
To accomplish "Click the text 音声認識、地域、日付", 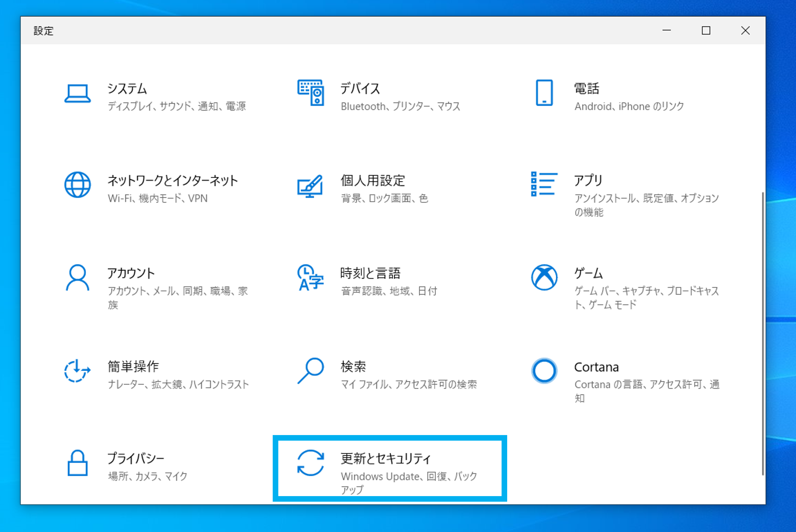I will coord(389,291).
